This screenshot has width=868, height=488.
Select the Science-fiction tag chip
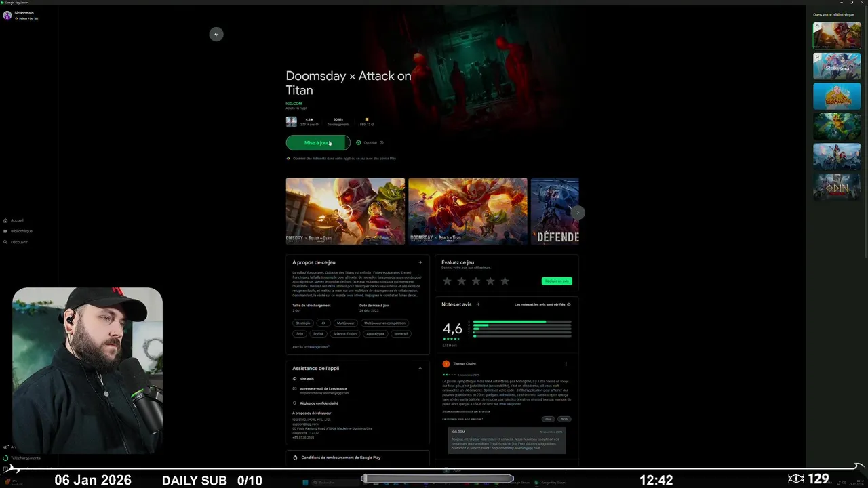point(345,333)
